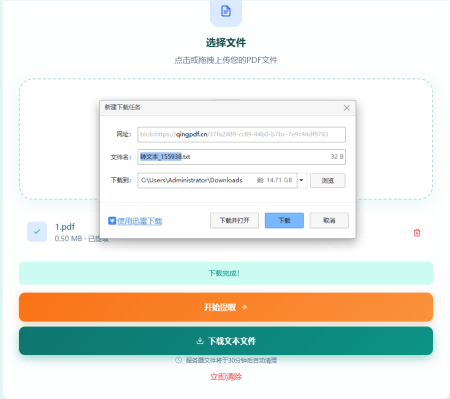Click the 取消 cancel button

(329, 220)
